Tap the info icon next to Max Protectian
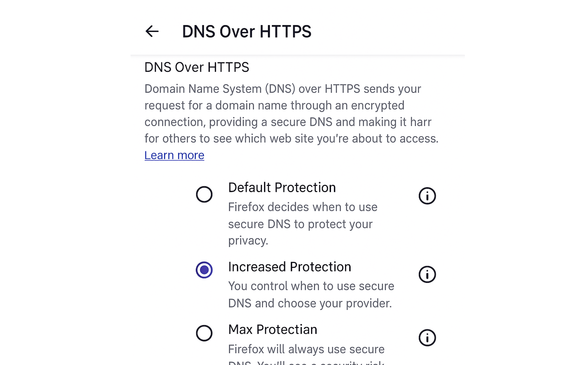 tap(427, 337)
